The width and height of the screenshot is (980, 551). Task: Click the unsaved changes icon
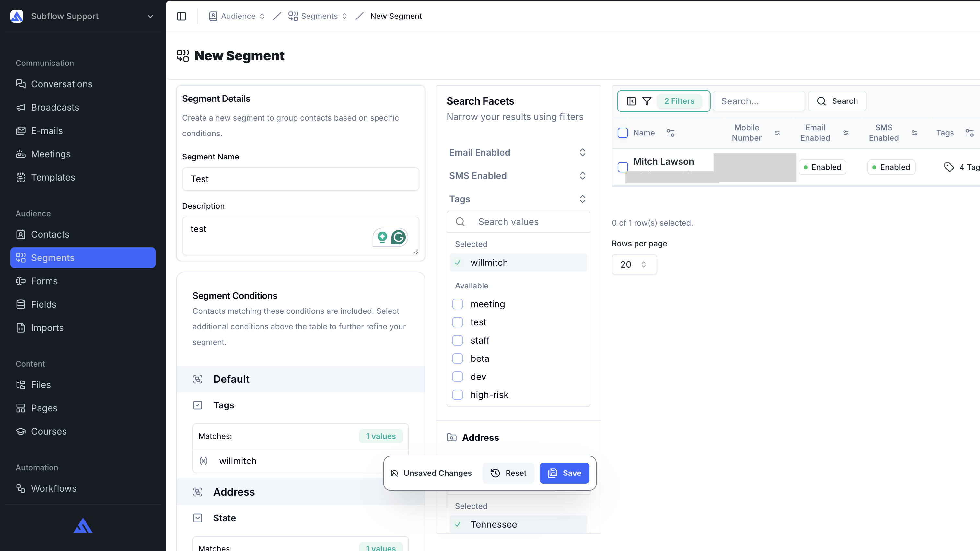[x=394, y=473]
